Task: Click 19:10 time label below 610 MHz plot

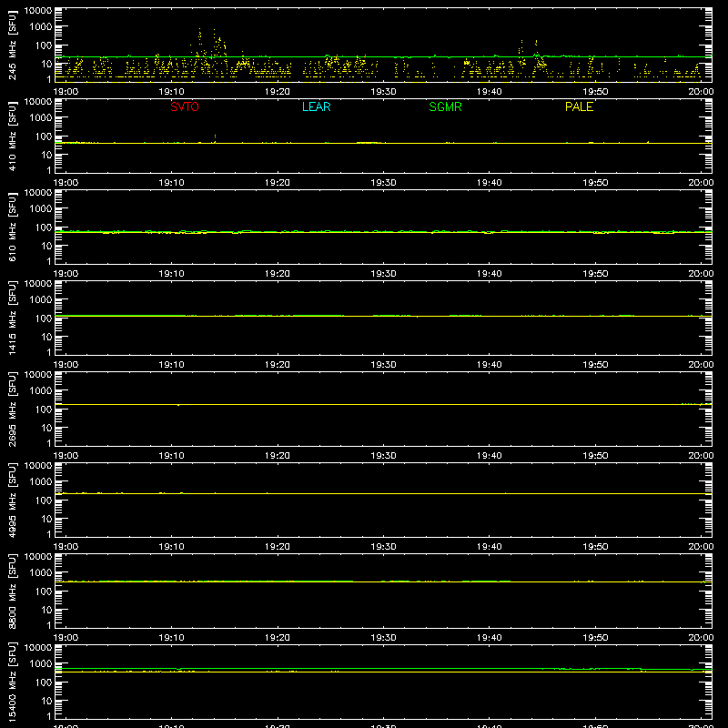Action: [x=172, y=274]
